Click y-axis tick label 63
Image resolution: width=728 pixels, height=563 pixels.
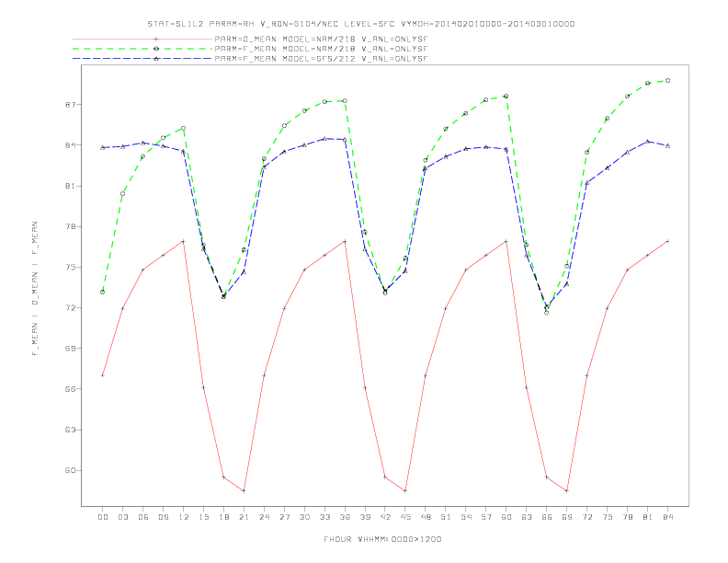tap(70, 430)
